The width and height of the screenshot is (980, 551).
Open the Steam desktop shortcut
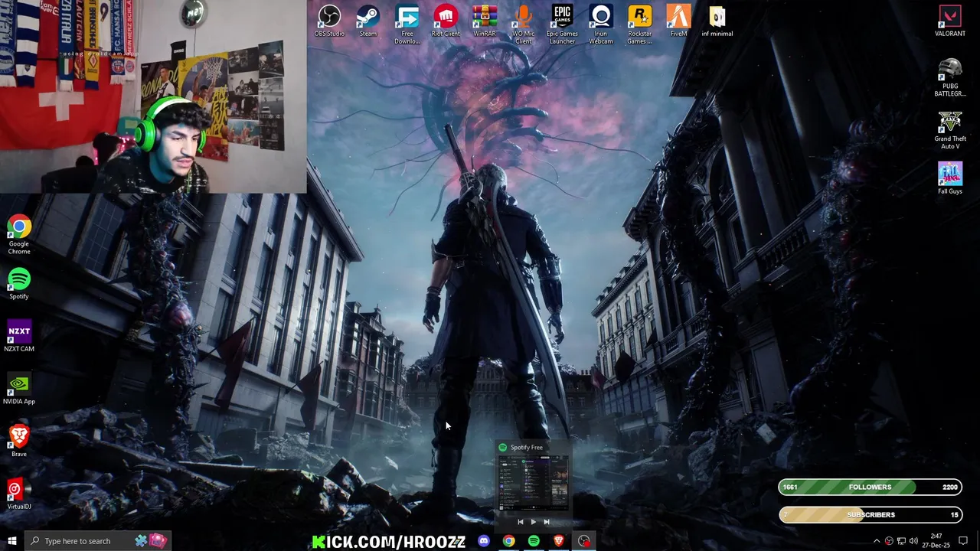pos(368,21)
